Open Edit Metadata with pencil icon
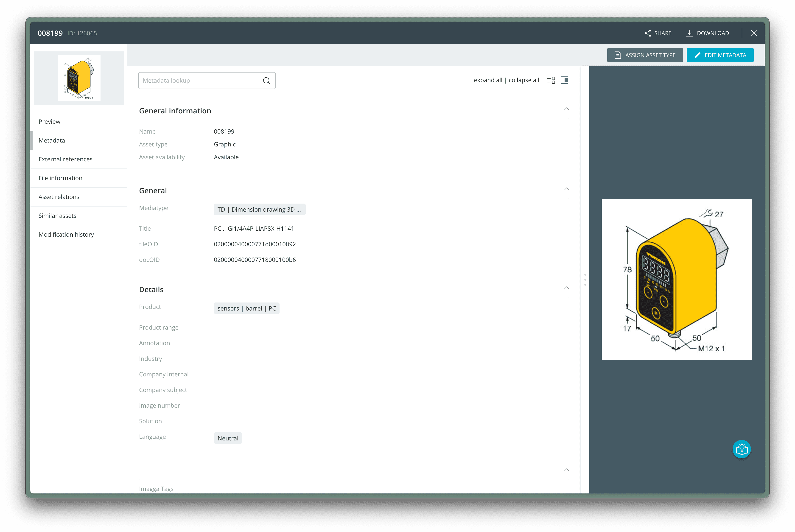This screenshot has width=795, height=532. [x=720, y=55]
